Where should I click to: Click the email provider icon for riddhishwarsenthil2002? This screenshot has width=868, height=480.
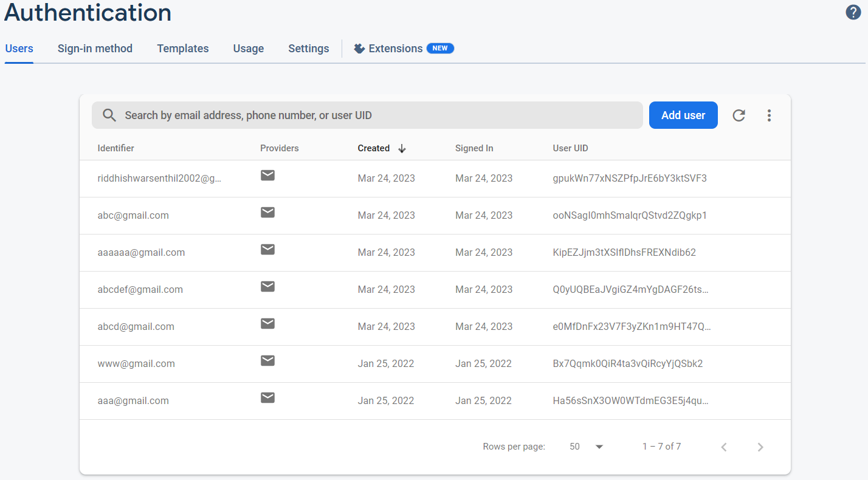(267, 176)
